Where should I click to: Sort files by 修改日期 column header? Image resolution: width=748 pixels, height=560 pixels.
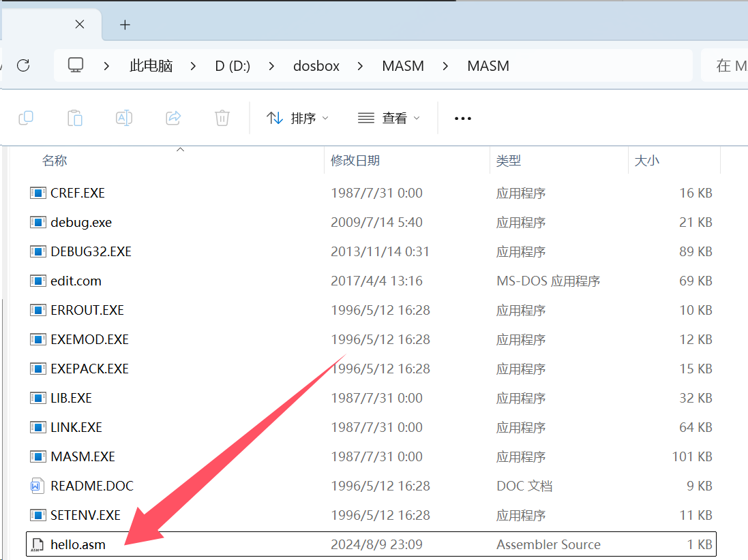pyautogui.click(x=355, y=161)
